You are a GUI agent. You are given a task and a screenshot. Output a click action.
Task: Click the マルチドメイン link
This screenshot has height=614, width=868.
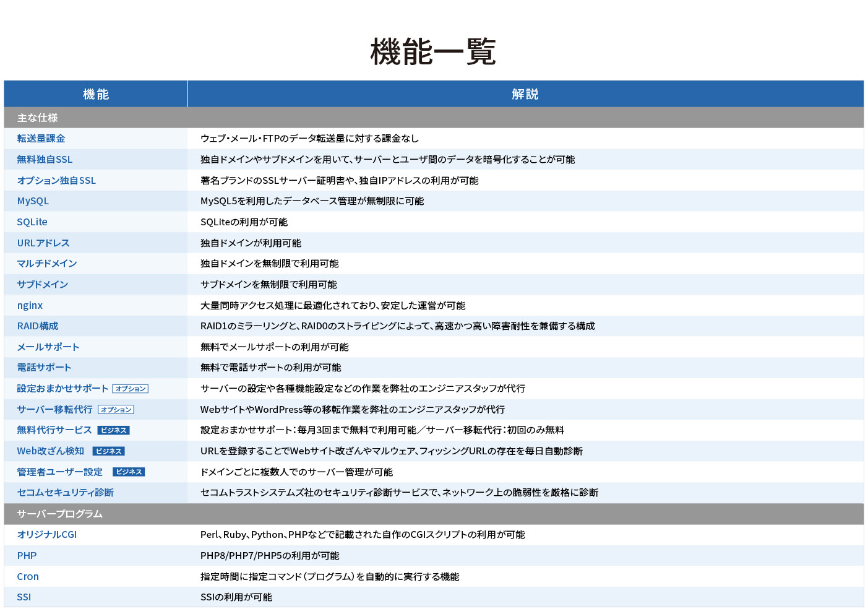pyautogui.click(x=47, y=264)
